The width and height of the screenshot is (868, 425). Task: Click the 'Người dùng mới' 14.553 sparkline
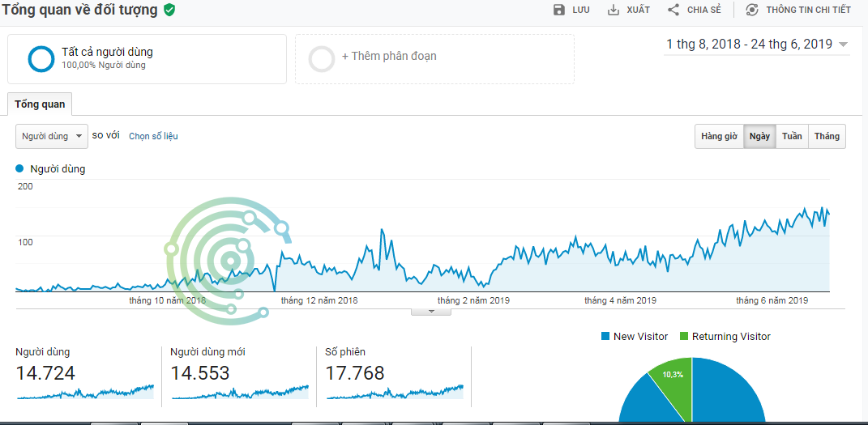[240, 392]
